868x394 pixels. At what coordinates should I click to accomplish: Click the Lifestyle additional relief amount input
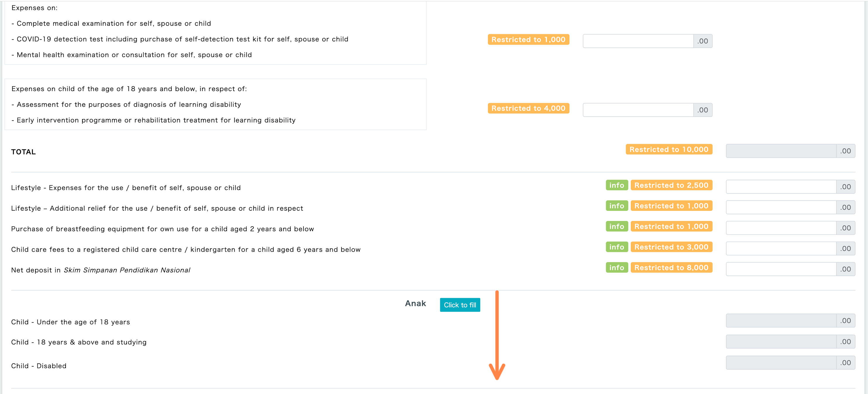781,207
